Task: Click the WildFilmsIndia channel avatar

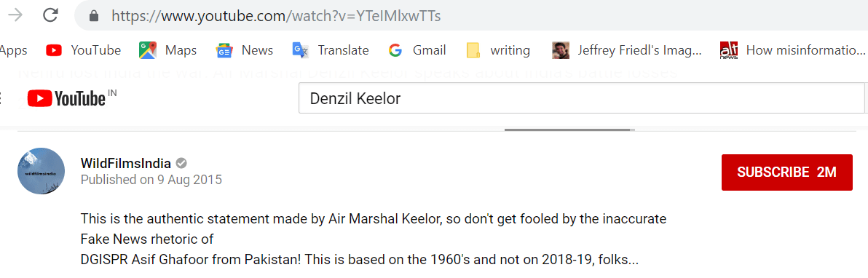Action: [42, 170]
